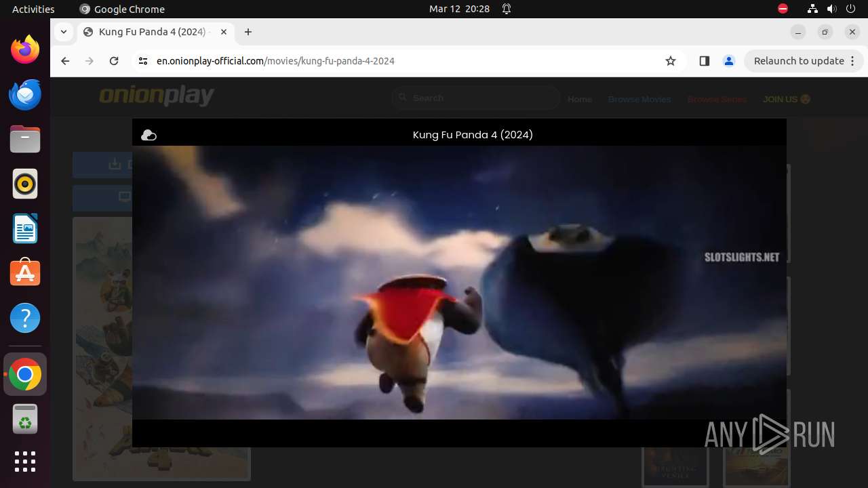Open Chrome profile avatar menu
The image size is (868, 488).
(729, 61)
